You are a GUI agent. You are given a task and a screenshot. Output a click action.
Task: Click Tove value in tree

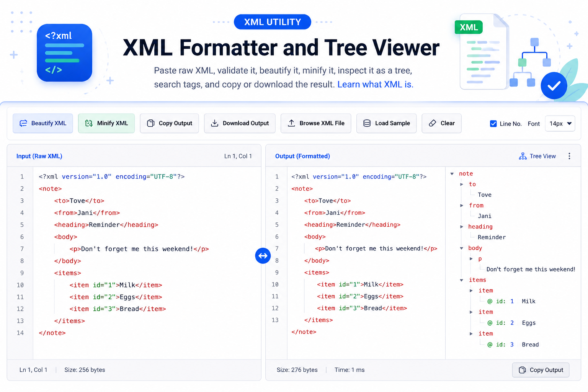coord(485,195)
